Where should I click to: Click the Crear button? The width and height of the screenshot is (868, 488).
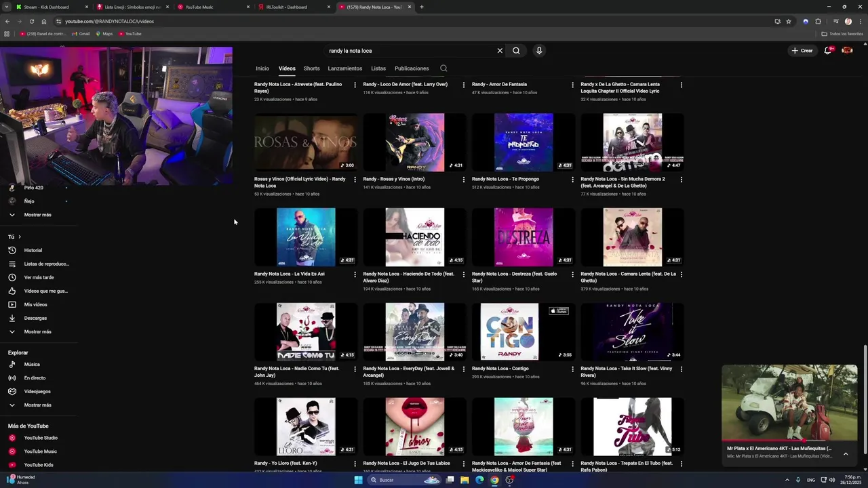coord(802,51)
